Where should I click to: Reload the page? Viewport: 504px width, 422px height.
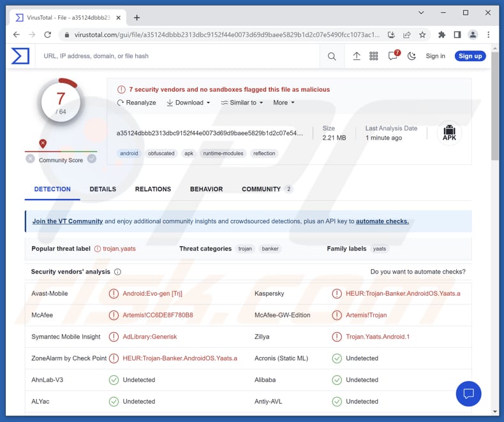coord(48,34)
